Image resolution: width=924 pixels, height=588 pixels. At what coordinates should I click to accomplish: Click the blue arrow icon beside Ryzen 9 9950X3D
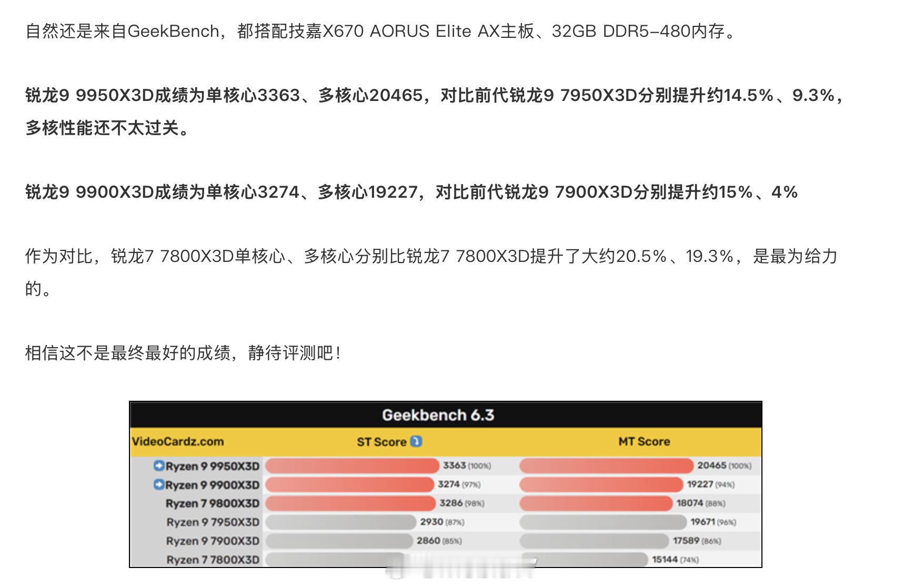click(159, 466)
